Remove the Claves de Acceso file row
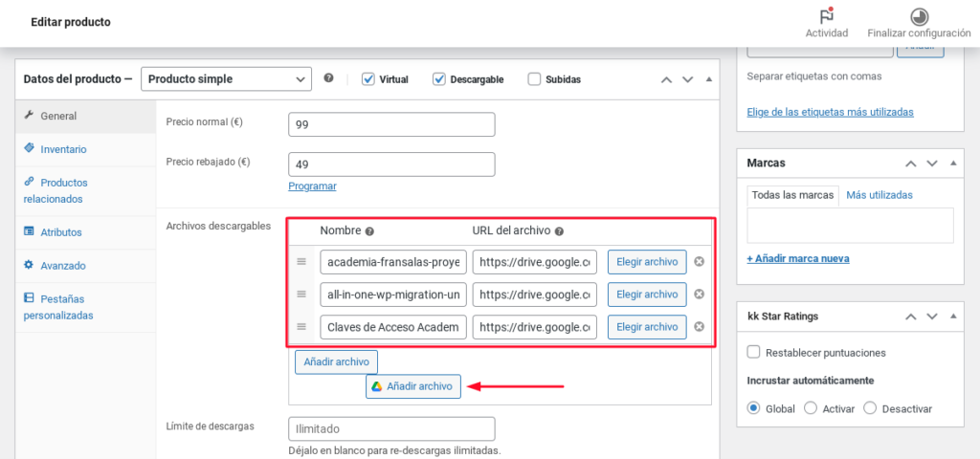This screenshot has height=459, width=980. [x=700, y=327]
